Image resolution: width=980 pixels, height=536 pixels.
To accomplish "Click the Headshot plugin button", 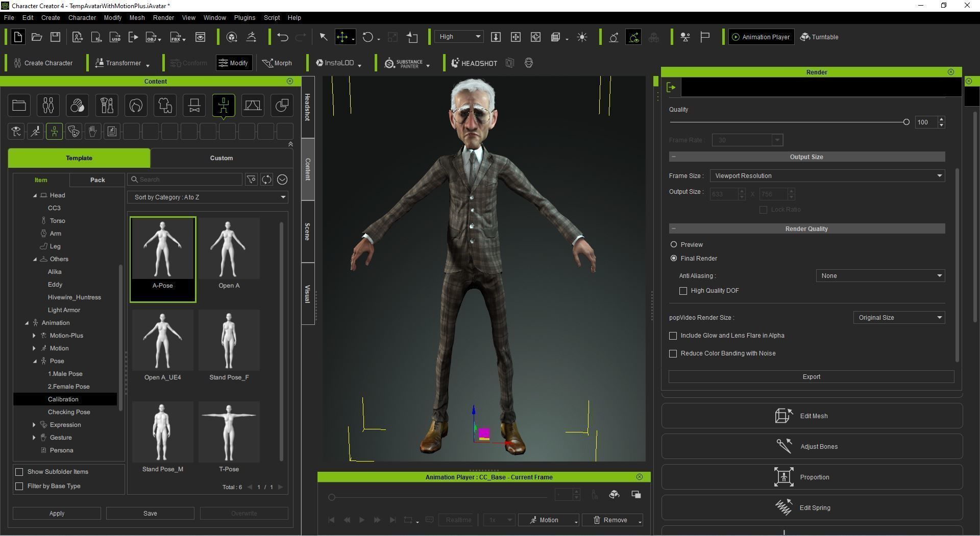I will [474, 63].
